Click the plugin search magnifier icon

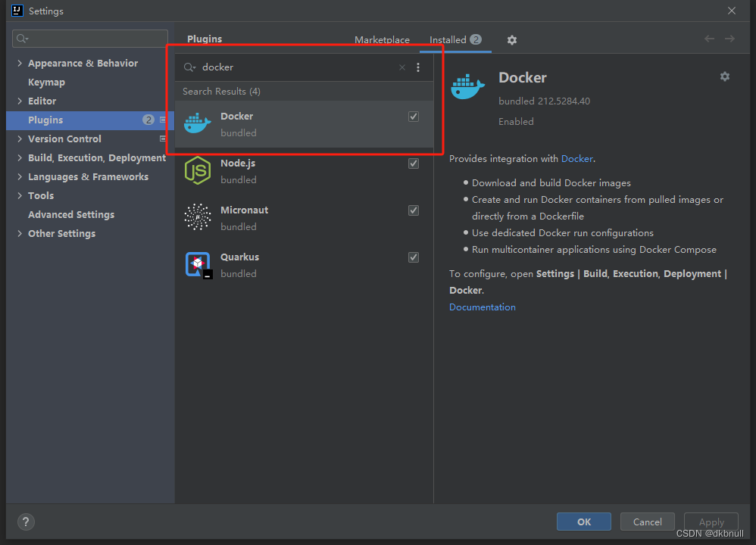(x=189, y=67)
